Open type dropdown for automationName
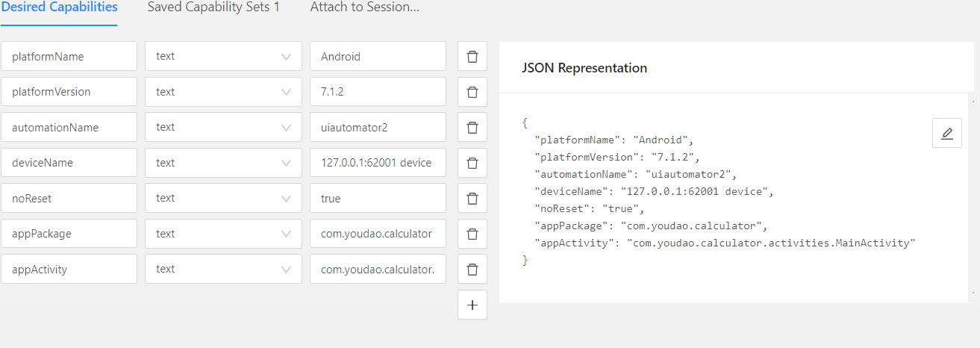The image size is (980, 348). 223,127
